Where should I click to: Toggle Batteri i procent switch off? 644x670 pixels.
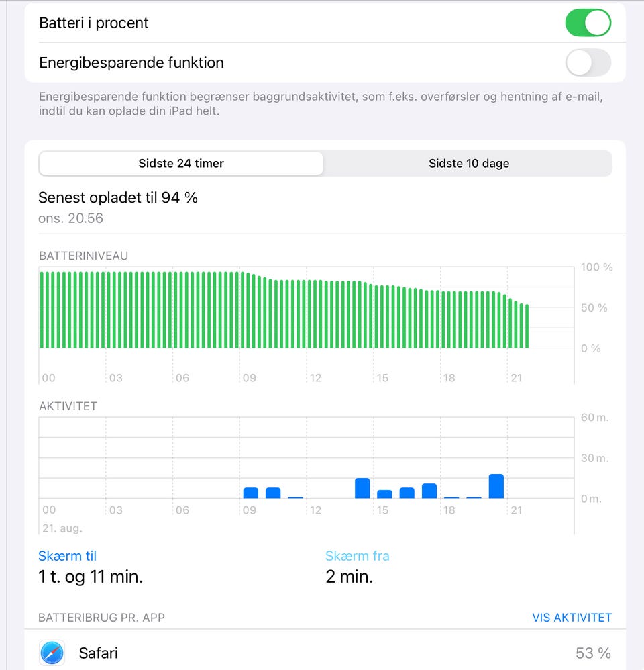(x=588, y=23)
